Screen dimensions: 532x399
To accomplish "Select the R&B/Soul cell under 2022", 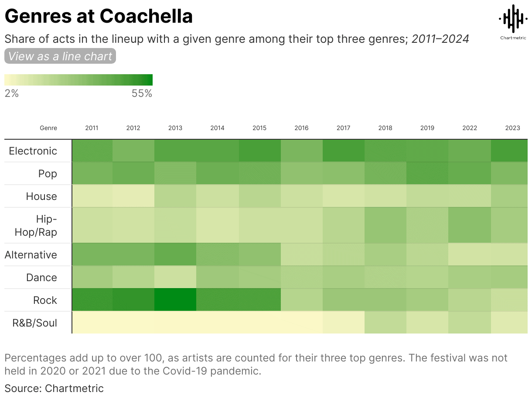I will [x=470, y=323].
